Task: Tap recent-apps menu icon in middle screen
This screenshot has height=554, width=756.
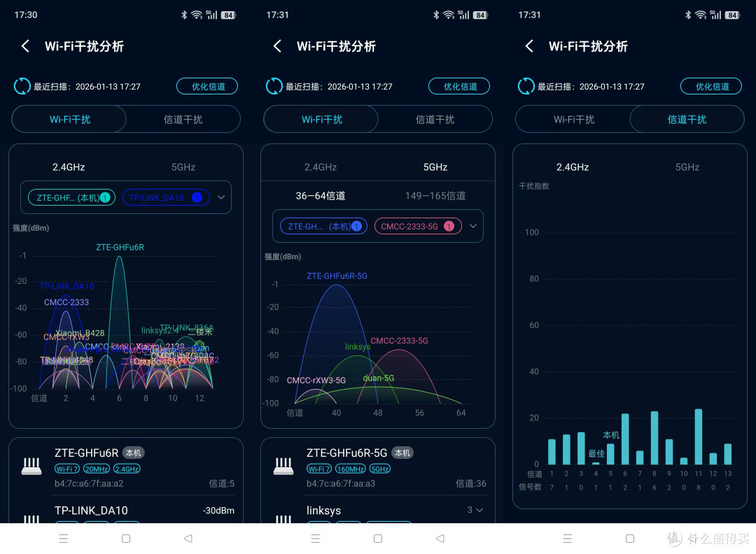Action: click(315, 539)
